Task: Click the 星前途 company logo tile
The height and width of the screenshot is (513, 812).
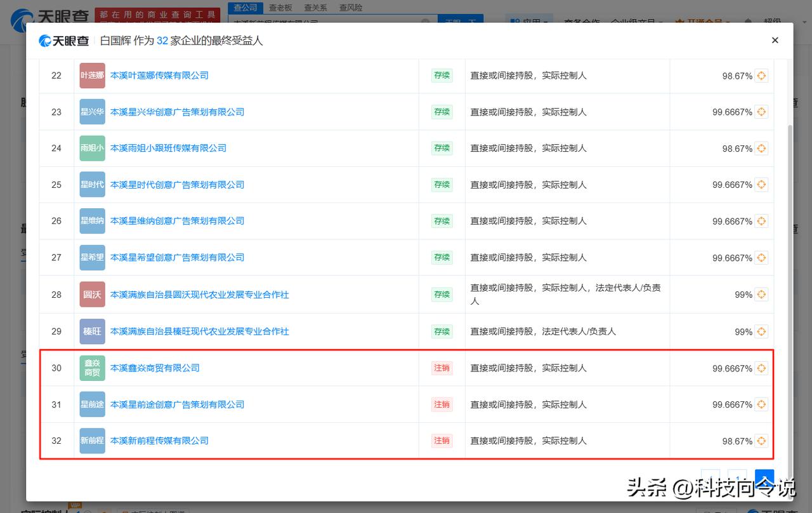Action: click(92, 404)
